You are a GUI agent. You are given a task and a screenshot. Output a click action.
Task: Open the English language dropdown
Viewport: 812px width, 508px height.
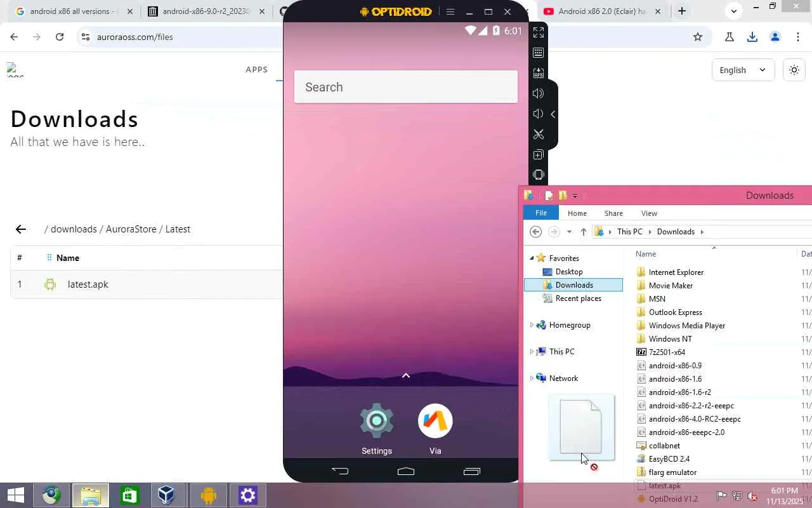click(x=743, y=70)
